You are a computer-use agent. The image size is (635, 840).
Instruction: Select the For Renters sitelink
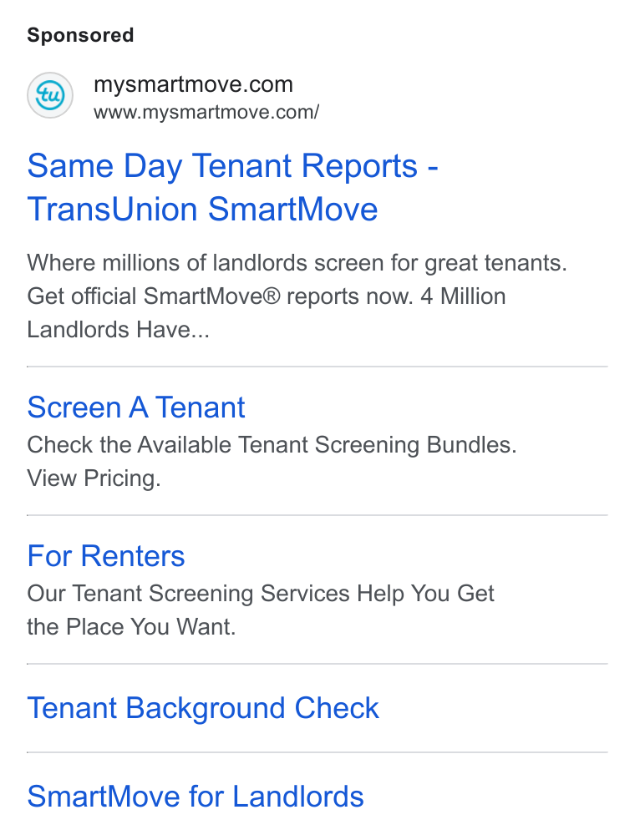pos(106,555)
